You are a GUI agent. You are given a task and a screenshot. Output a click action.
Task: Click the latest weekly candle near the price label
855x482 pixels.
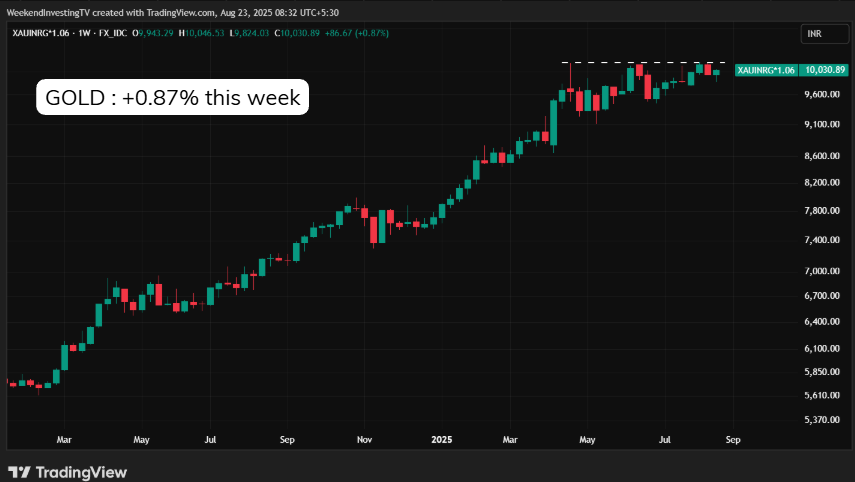(x=716, y=73)
